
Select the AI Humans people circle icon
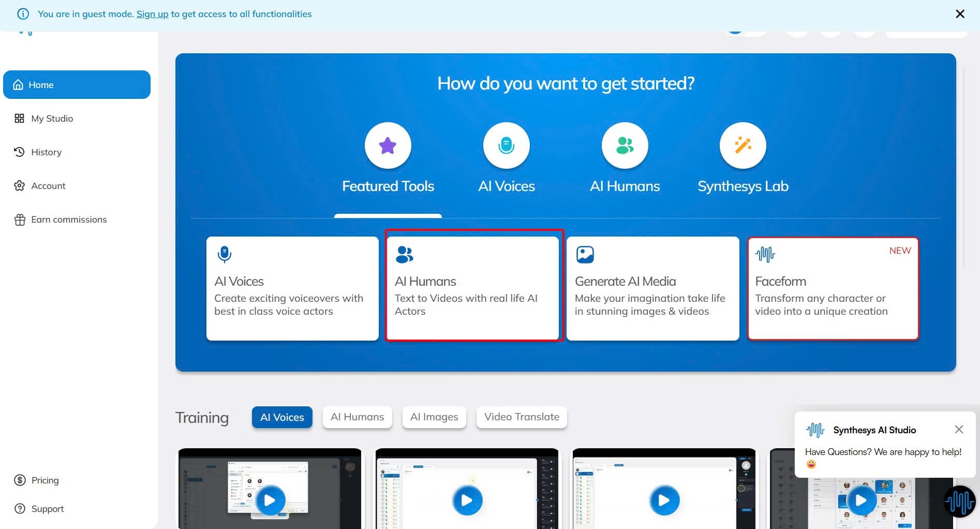click(625, 145)
